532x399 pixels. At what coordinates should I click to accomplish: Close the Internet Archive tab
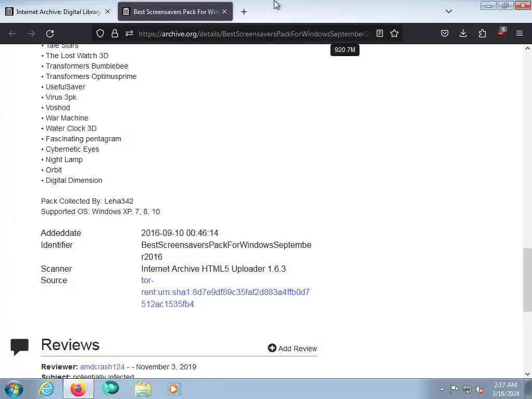107,11
